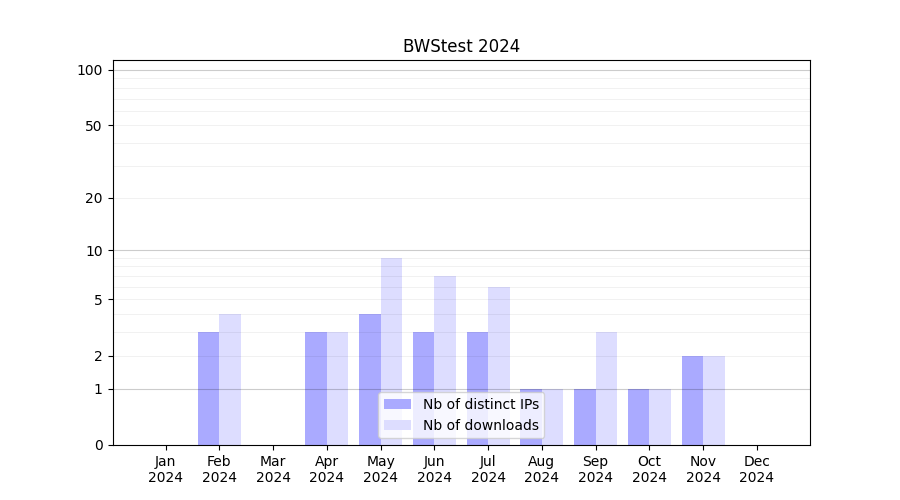The width and height of the screenshot is (900, 500).
Task: Select the Feb 2024 distinct IPs bar
Action: (x=208, y=388)
